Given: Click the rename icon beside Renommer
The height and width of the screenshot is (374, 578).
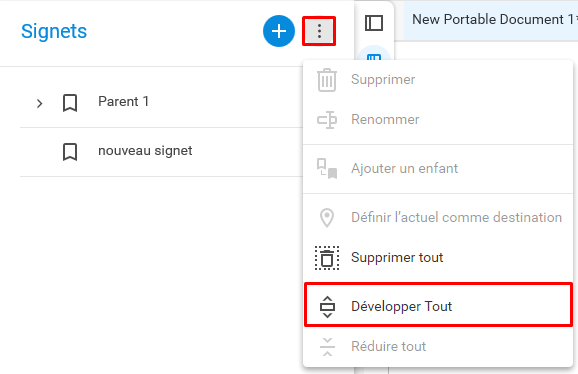Looking at the screenshot, I should pyautogui.click(x=327, y=120).
